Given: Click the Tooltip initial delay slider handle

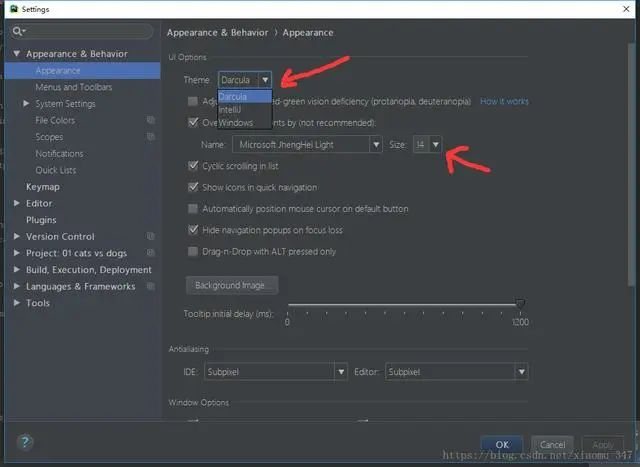Looking at the screenshot, I should (x=520, y=303).
